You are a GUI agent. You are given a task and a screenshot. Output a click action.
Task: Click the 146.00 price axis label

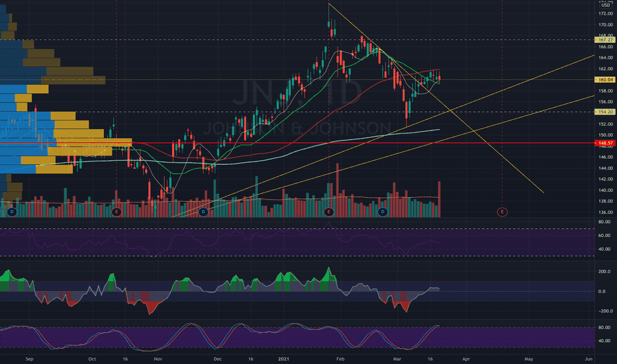coord(606,157)
